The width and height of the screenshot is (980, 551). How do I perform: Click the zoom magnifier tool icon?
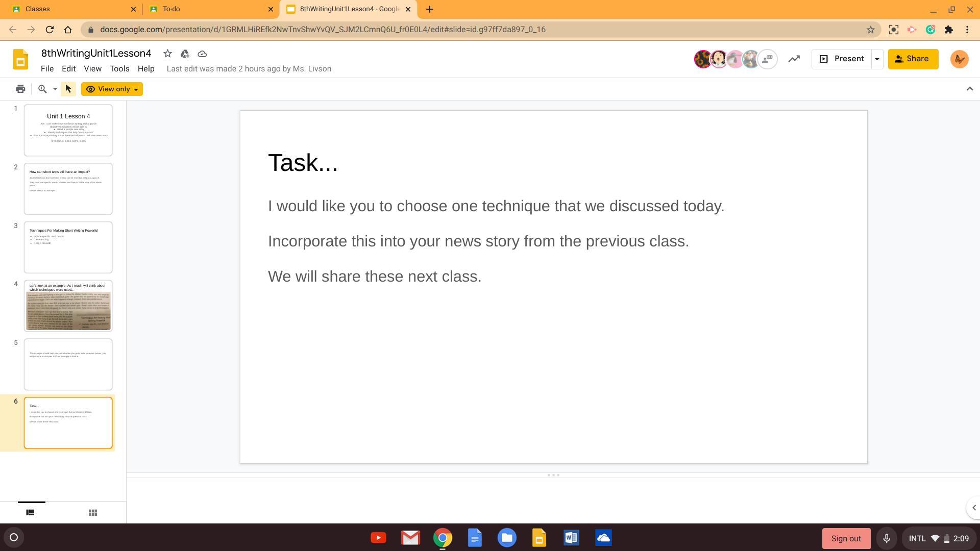(x=43, y=89)
